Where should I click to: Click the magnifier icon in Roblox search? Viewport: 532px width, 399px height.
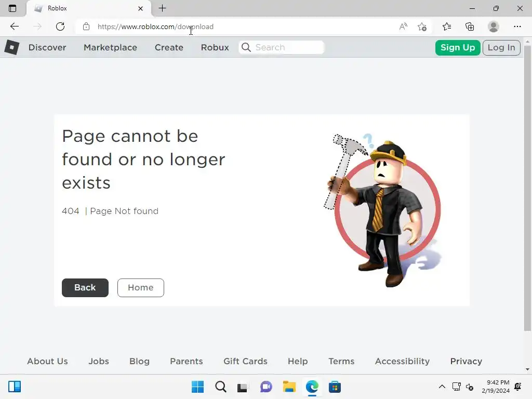[x=246, y=47]
